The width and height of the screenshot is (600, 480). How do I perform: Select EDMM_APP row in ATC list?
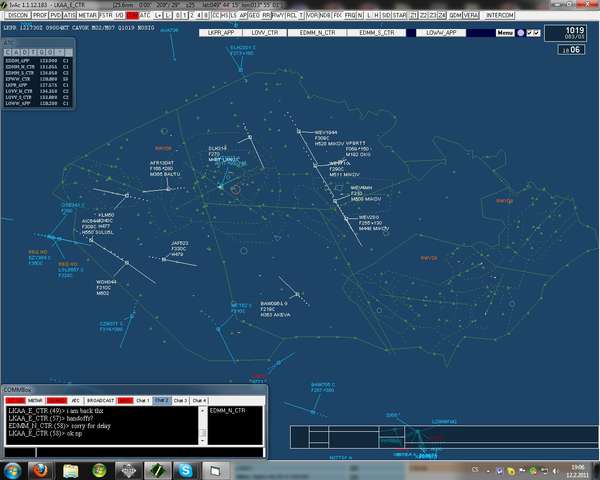pos(37,61)
